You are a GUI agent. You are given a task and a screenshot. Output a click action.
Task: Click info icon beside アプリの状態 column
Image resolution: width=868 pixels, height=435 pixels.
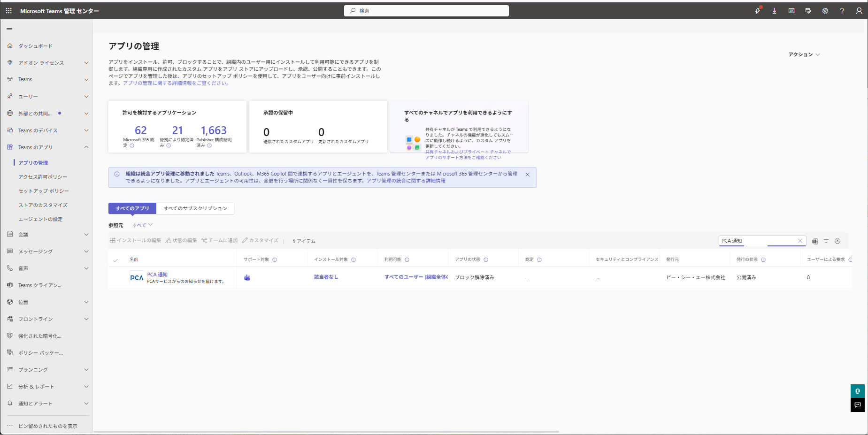coord(486,259)
